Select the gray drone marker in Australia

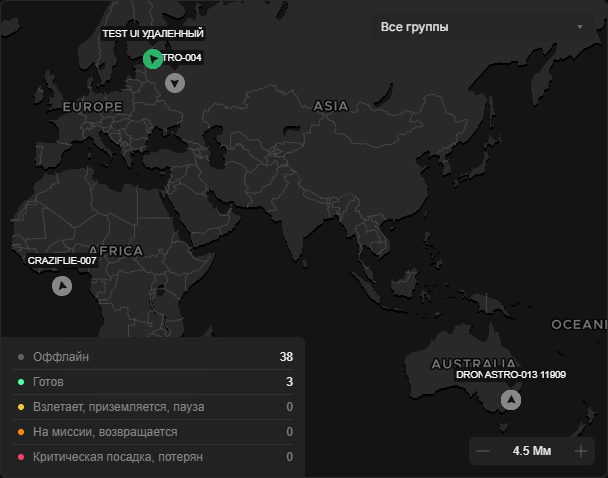coord(511,400)
